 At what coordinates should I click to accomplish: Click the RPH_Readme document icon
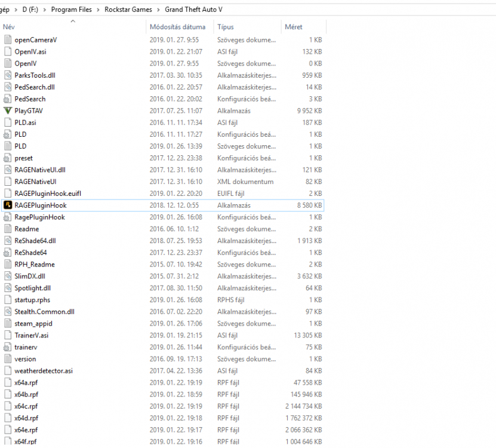pyautogui.click(x=8, y=265)
